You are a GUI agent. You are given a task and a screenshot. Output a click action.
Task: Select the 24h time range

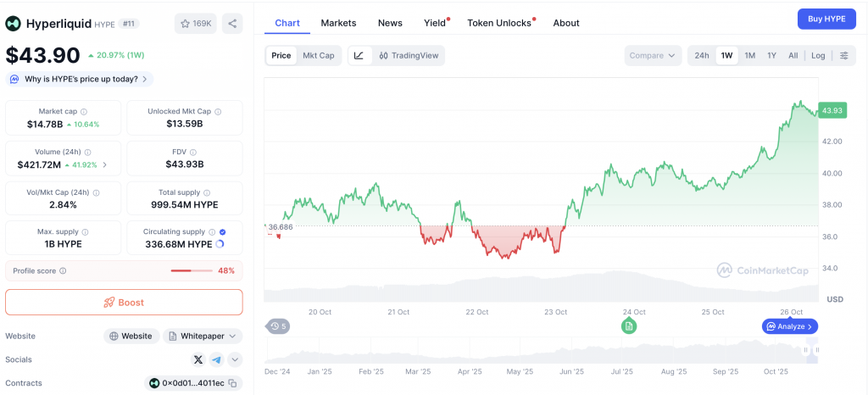pos(702,56)
